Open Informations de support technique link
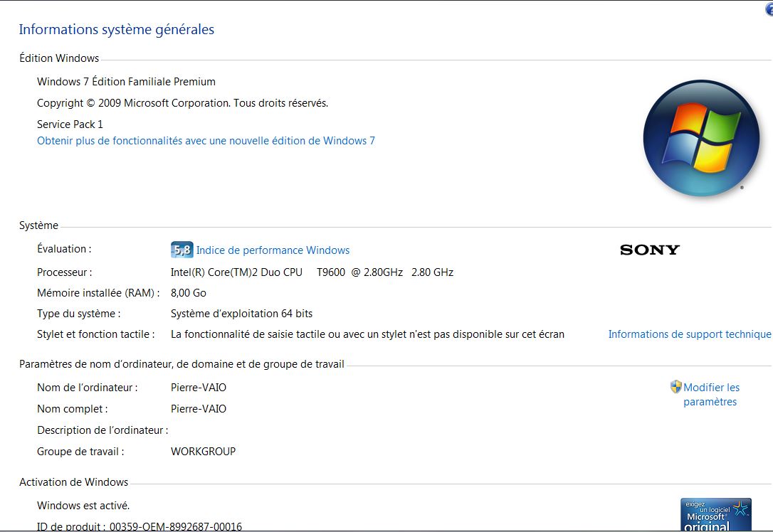Image resolution: width=773 pixels, height=532 pixels. 690,334
